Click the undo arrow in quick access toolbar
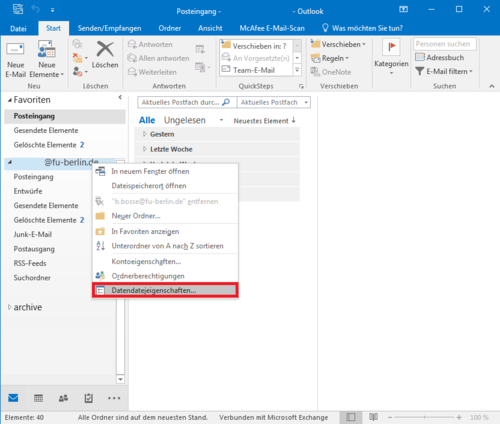Screen dimensions: 500x424 pos(35,9)
